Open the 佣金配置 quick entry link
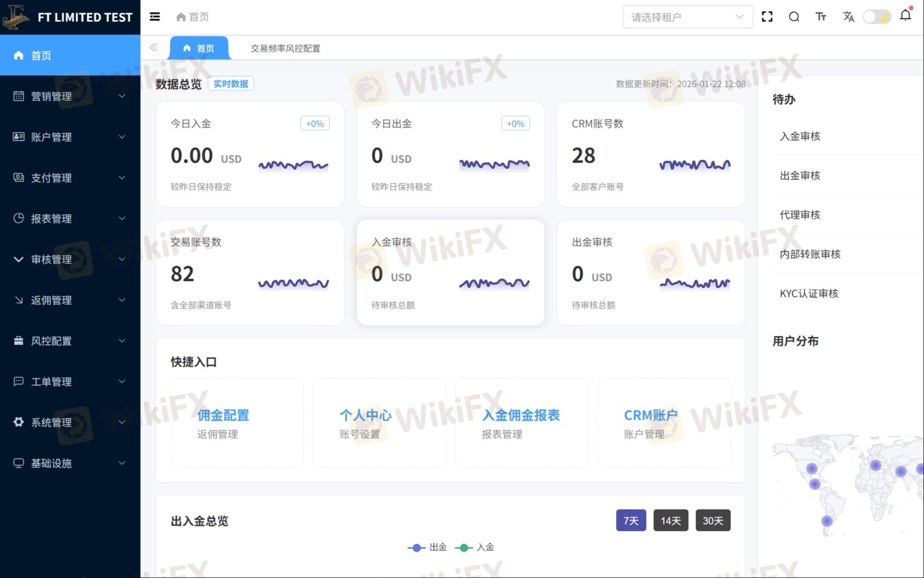The width and height of the screenshot is (924, 578). (223, 415)
